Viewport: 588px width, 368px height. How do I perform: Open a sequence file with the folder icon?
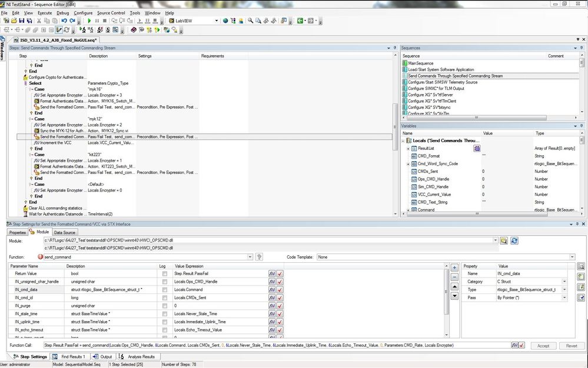pos(14,21)
